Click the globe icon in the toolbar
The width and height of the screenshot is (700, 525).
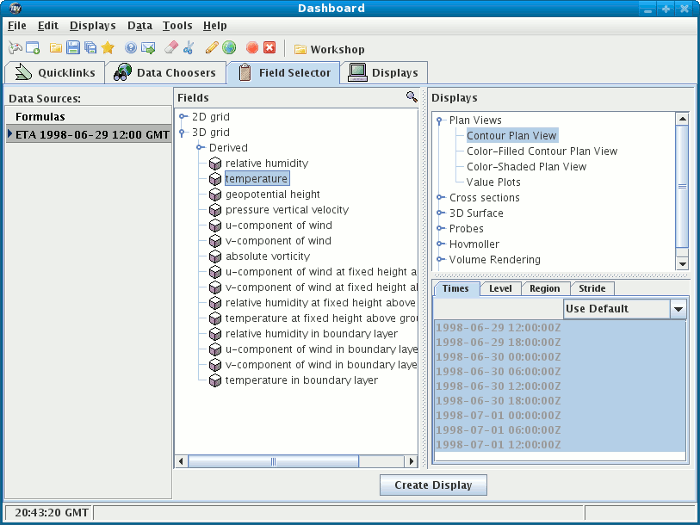point(229,48)
